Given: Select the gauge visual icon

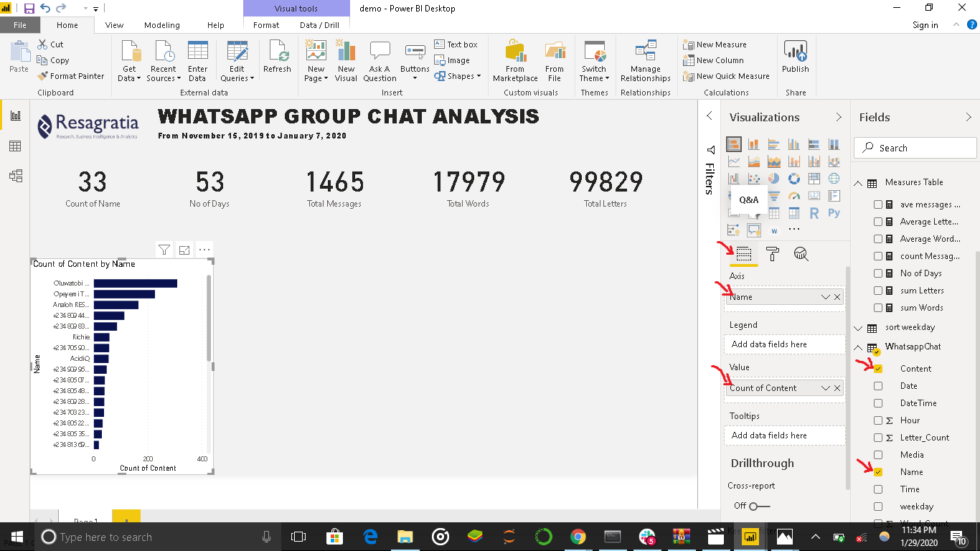Looking at the screenshot, I should (794, 196).
